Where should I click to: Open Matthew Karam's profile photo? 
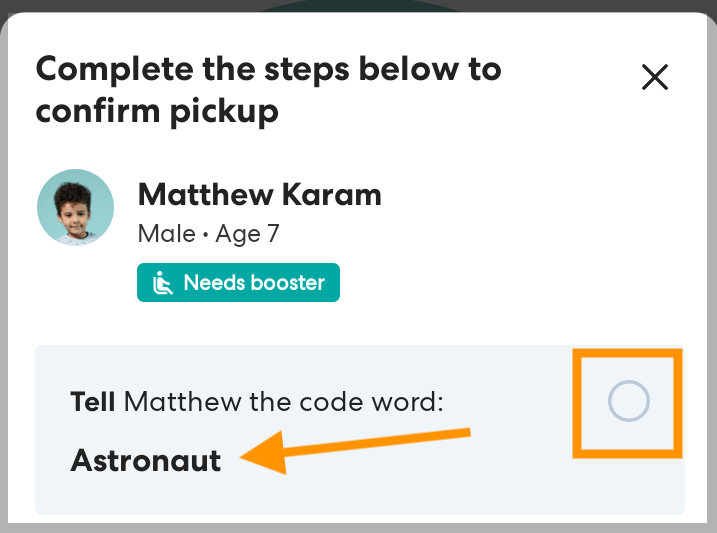click(75, 207)
